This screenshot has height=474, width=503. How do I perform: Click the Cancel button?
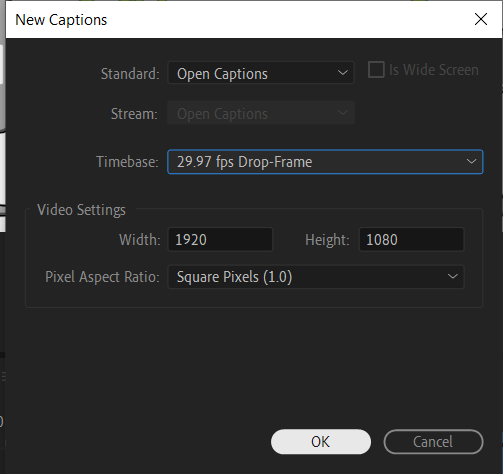click(x=433, y=442)
